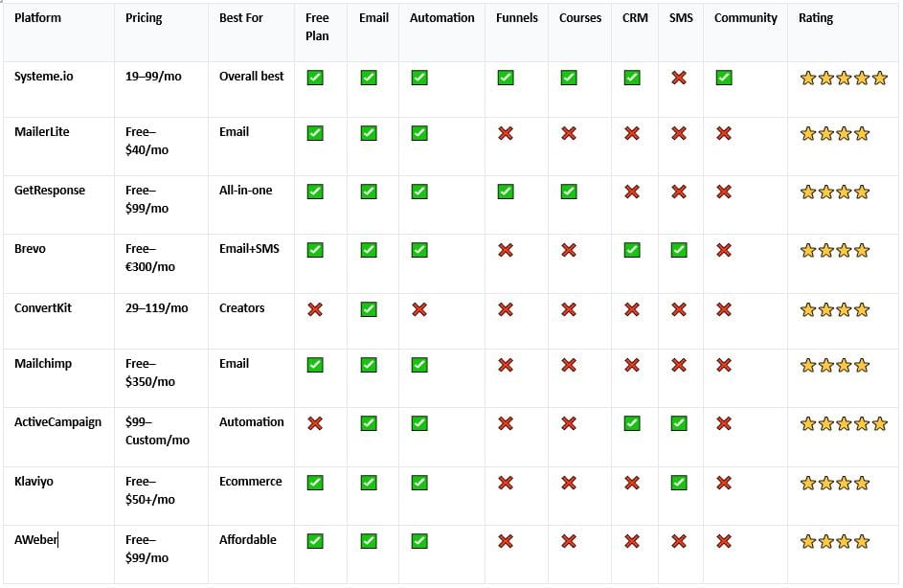This screenshot has height=588, width=903.
Task: Click Brevo's Free–€300/mo pricing cell
Action: pyautogui.click(x=150, y=258)
